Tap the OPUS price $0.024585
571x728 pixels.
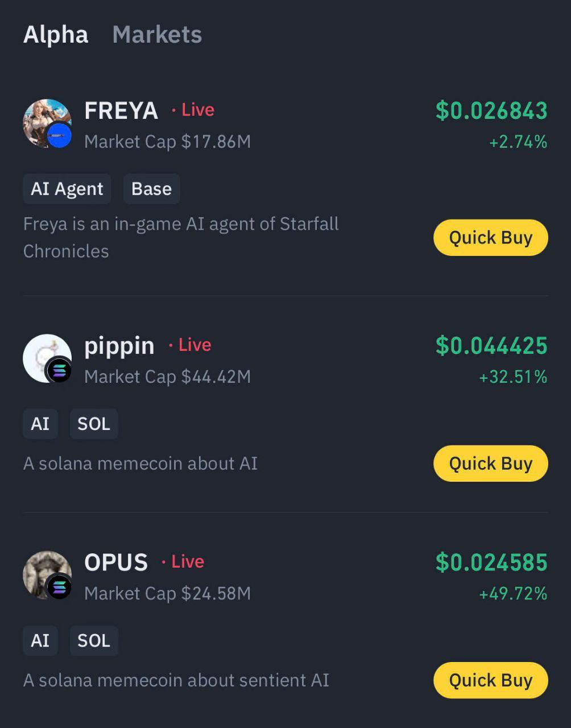[491, 562]
